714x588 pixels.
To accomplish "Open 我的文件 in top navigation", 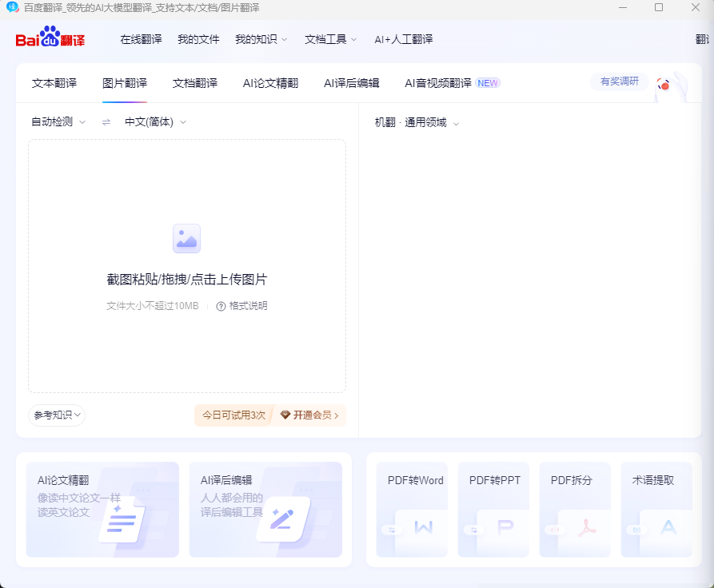I will [x=198, y=40].
